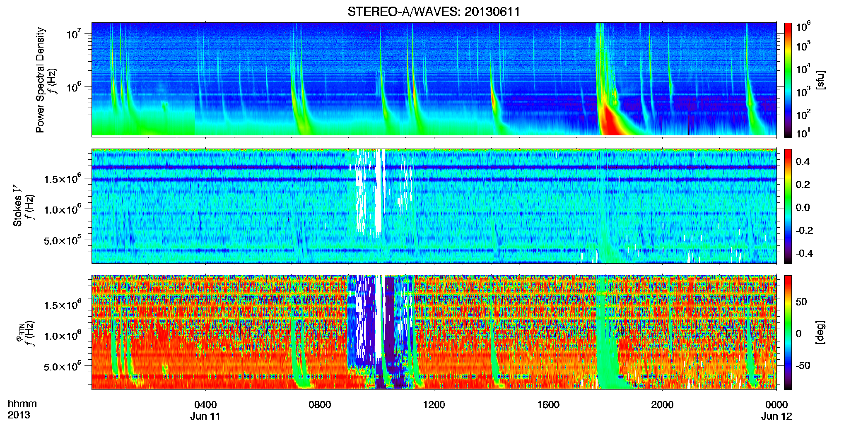Click the 10^5 sfu colorbar tick label

coord(803,46)
